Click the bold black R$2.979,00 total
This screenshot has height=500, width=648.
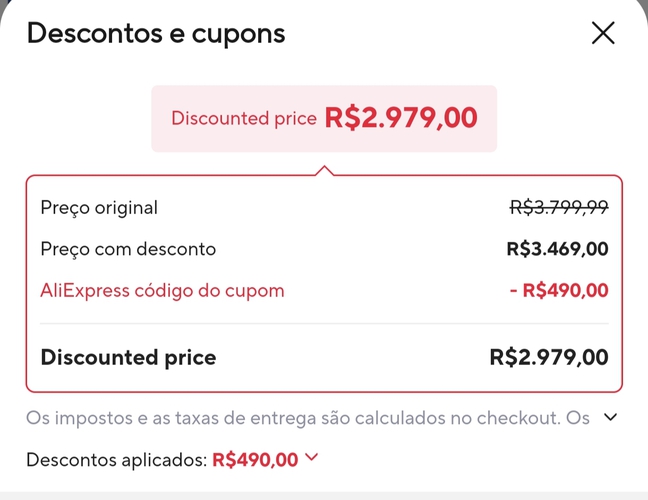tap(549, 357)
